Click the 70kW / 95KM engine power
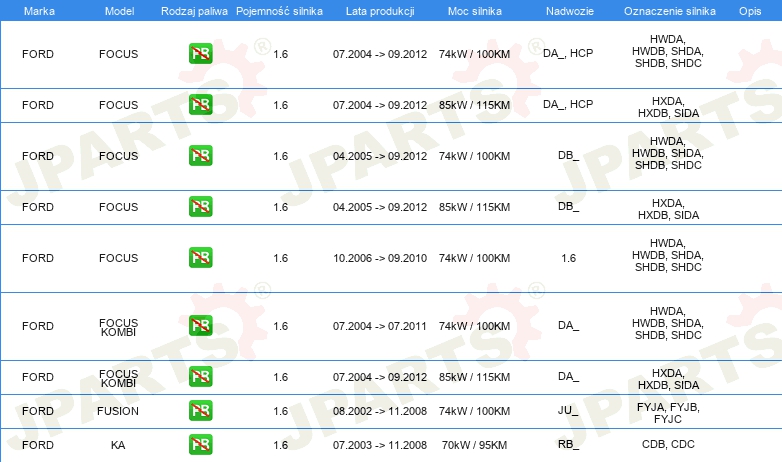This screenshot has width=782, height=462. pyautogui.click(x=474, y=445)
